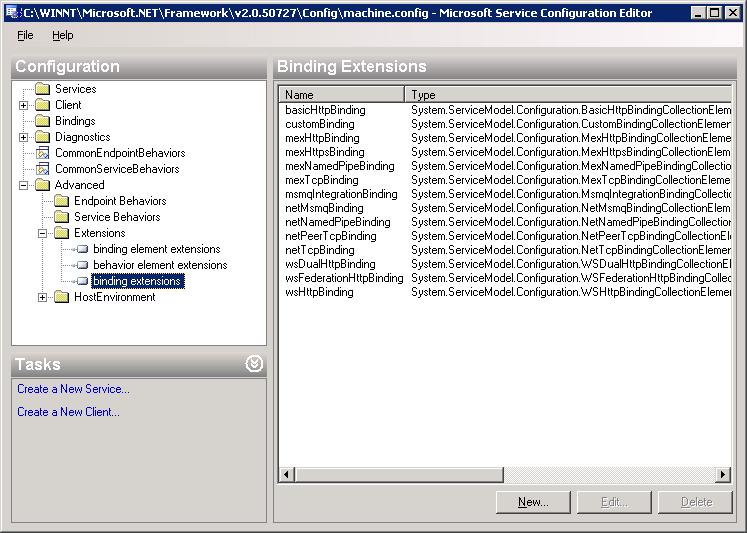Viewport: 747px width, 533px height.
Task: Select Endpoint Behaviors tree label
Action: [120, 201]
